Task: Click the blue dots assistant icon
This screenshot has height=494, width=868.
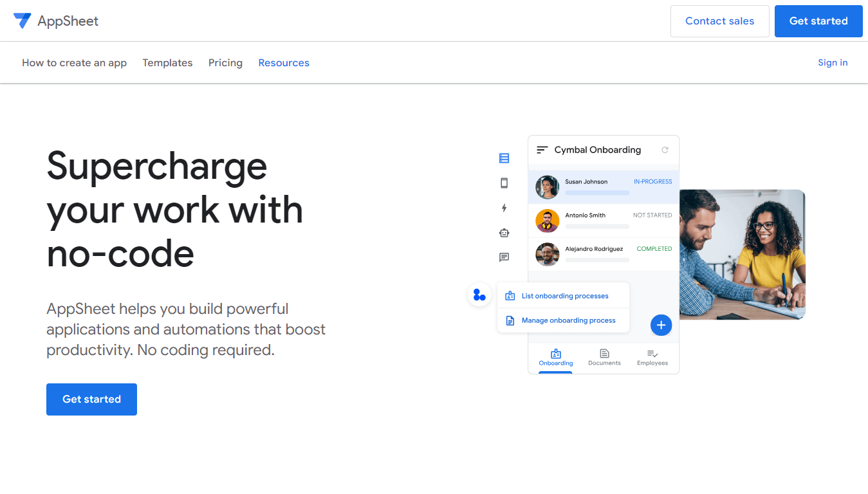Action: (x=479, y=295)
